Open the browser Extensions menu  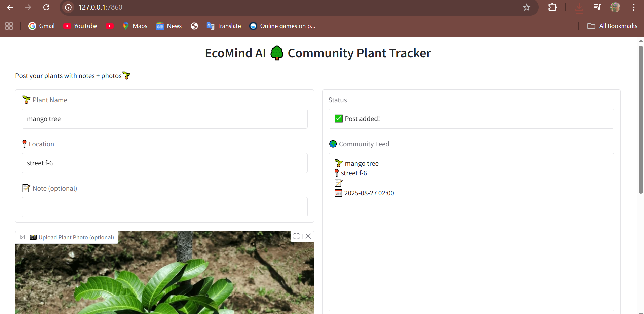pos(553,7)
